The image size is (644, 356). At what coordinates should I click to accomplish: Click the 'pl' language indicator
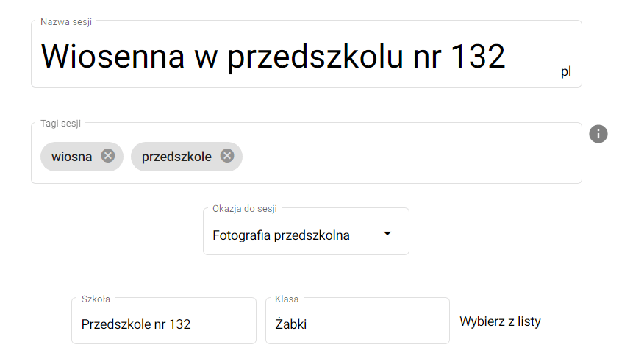[565, 72]
